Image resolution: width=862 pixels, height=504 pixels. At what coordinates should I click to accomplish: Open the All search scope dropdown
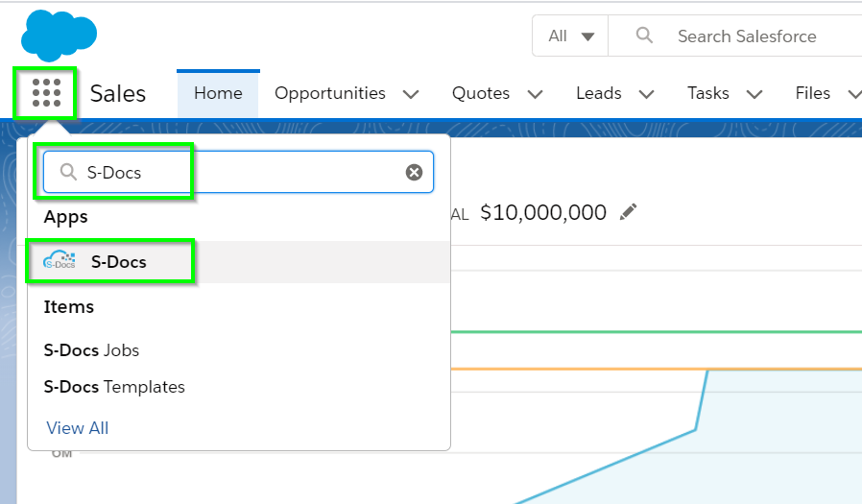(x=570, y=36)
